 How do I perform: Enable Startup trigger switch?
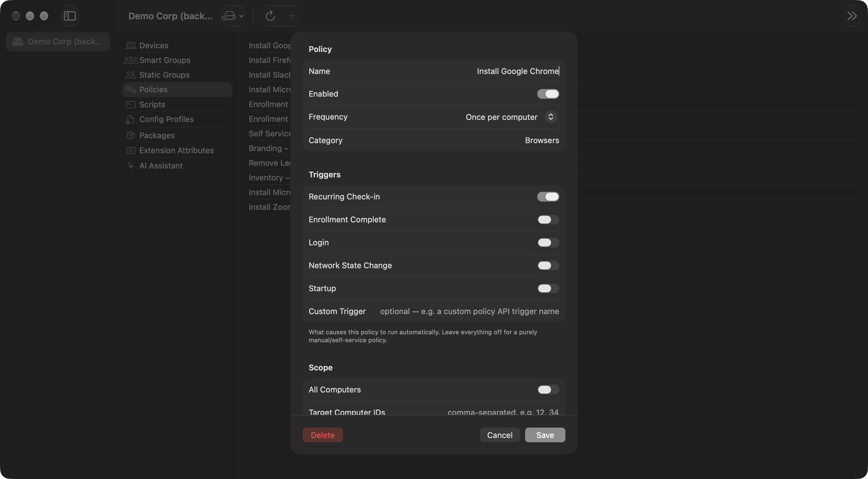(548, 288)
